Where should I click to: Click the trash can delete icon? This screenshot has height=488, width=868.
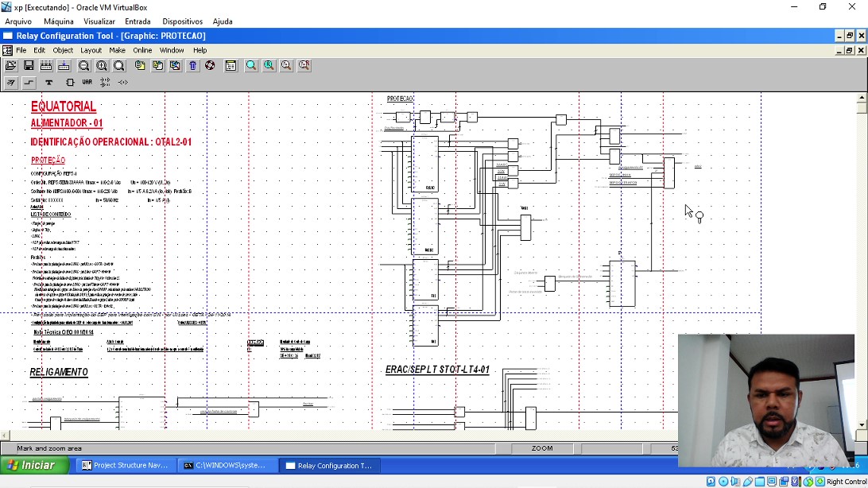[x=192, y=66]
